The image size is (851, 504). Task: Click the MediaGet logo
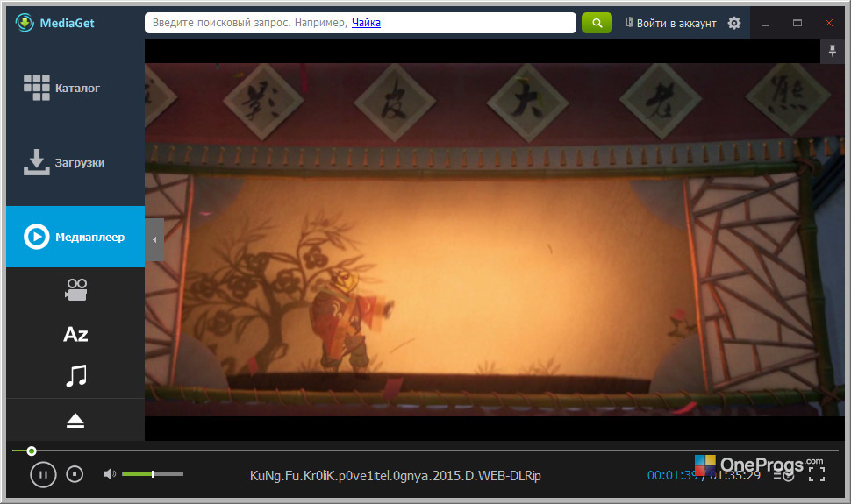[54, 23]
